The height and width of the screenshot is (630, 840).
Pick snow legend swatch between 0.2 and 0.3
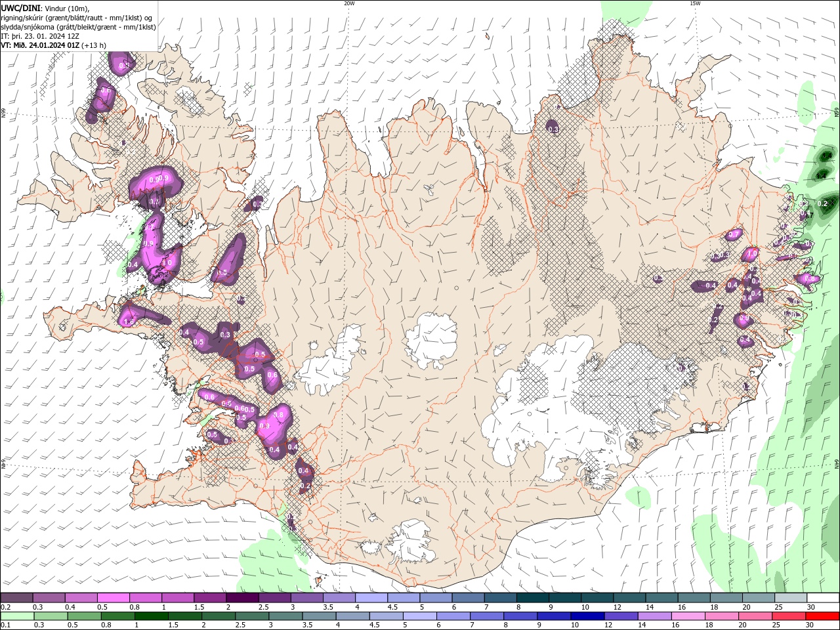[16, 598]
